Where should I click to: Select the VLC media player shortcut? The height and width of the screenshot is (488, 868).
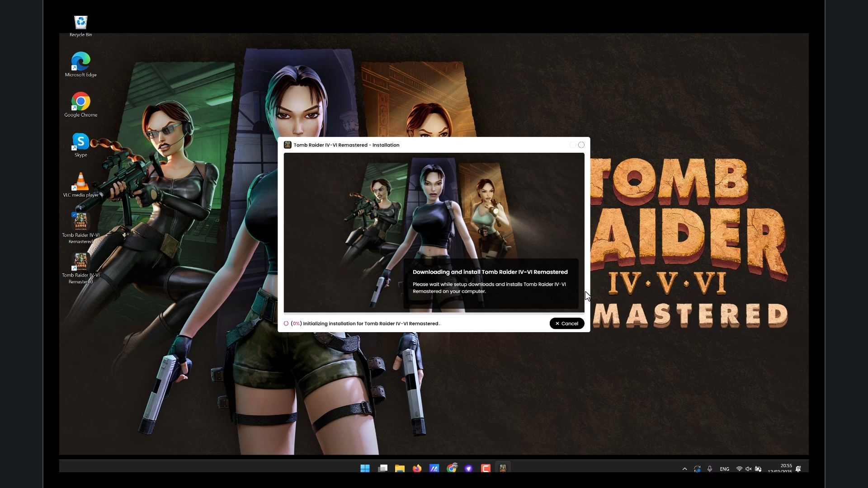pyautogui.click(x=80, y=185)
